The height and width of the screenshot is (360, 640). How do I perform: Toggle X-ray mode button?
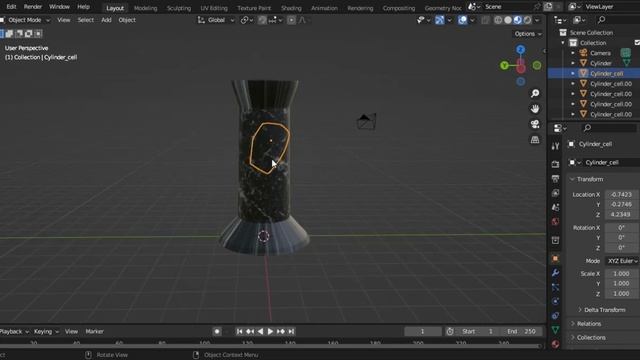click(x=485, y=20)
